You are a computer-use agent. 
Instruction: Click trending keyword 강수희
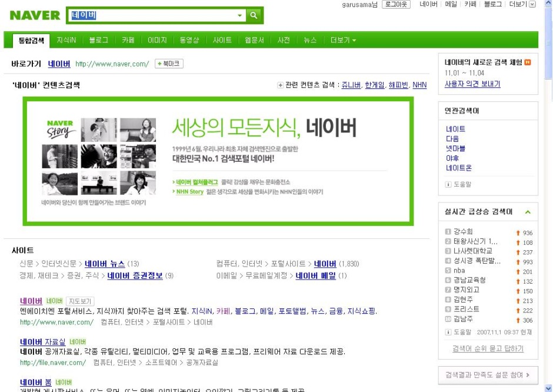click(463, 231)
